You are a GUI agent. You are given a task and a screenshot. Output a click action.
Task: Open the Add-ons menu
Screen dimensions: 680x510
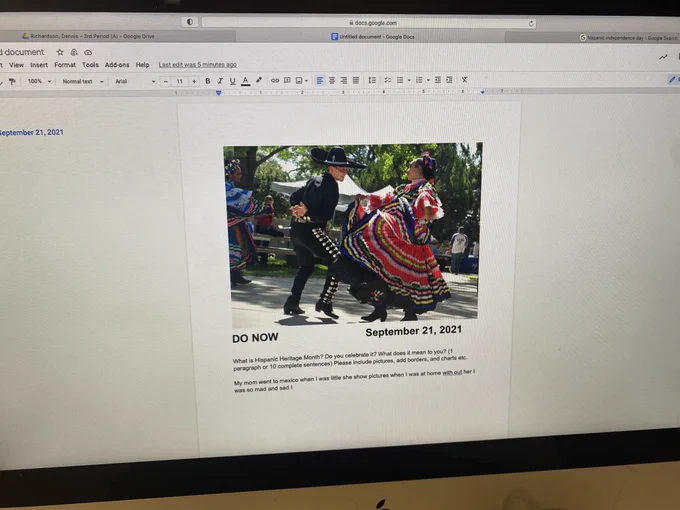click(117, 65)
